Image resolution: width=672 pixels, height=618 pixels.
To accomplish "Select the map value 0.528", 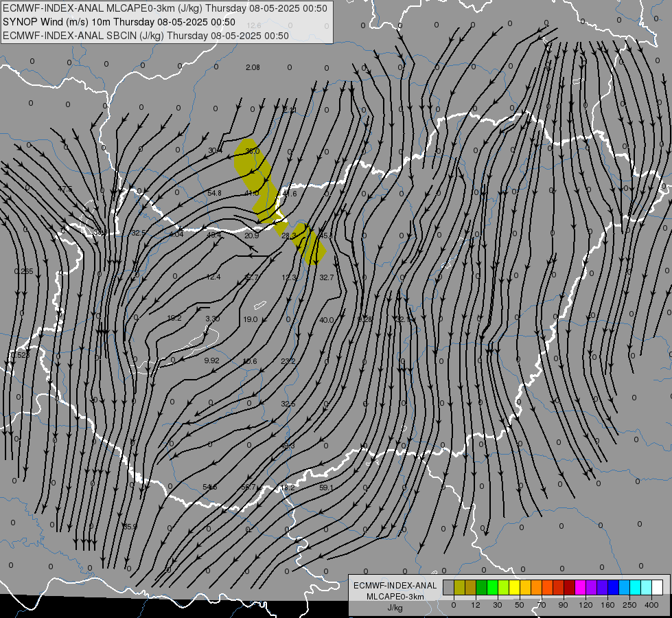I will click(x=20, y=355).
